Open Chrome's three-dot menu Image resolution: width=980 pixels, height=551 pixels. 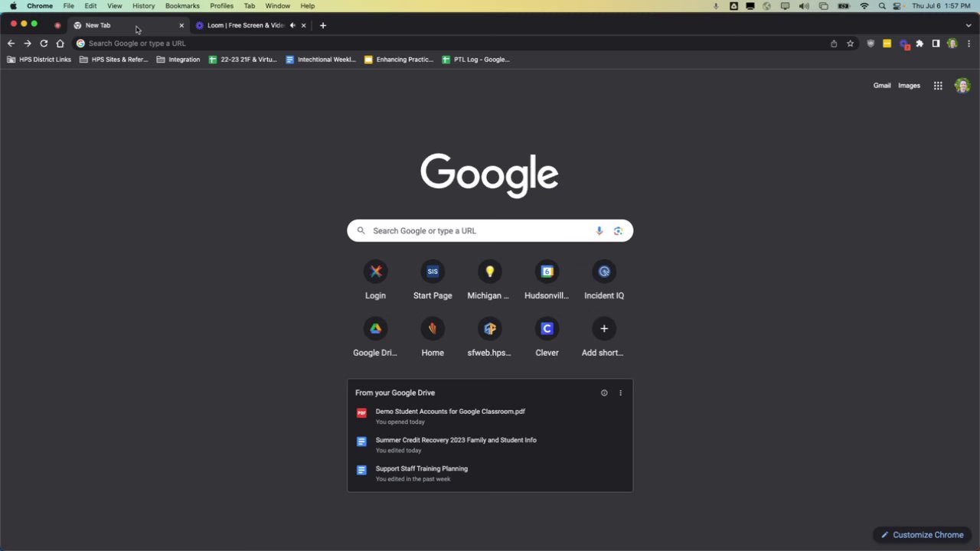(969, 44)
